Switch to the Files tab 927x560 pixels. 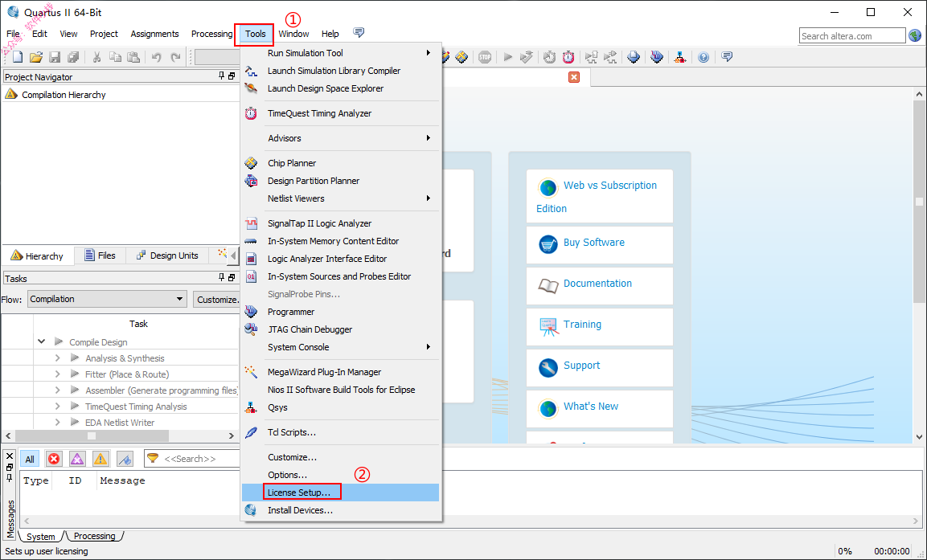(x=100, y=255)
